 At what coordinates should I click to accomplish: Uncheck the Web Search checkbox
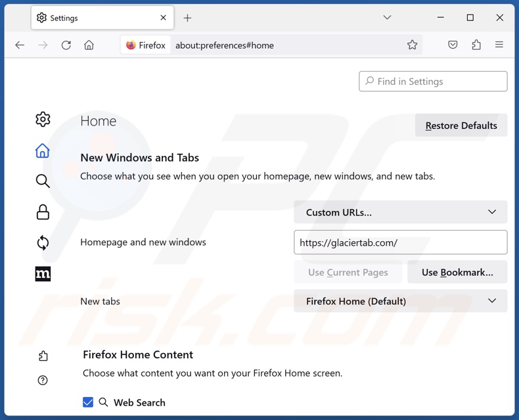[88, 402]
